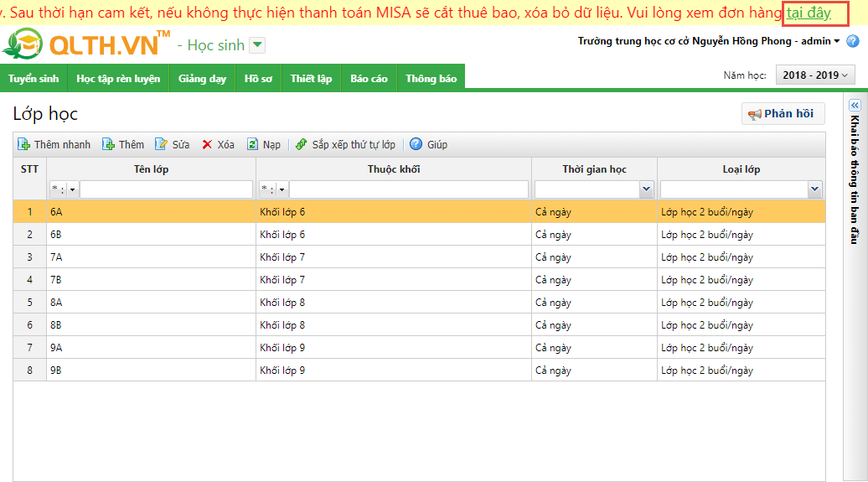Screen dimensions: 868x482
Task: Open the Năm học 2018 - 2019 dropdown
Action: (815, 75)
